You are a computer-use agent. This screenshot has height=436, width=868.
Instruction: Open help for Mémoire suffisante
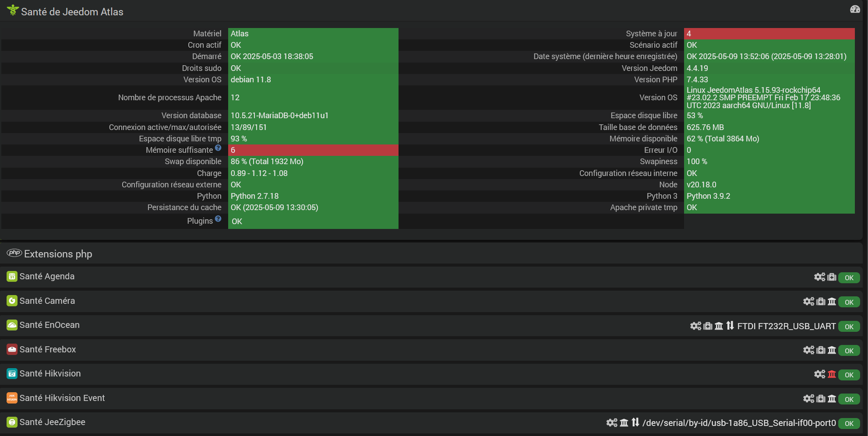pos(218,148)
